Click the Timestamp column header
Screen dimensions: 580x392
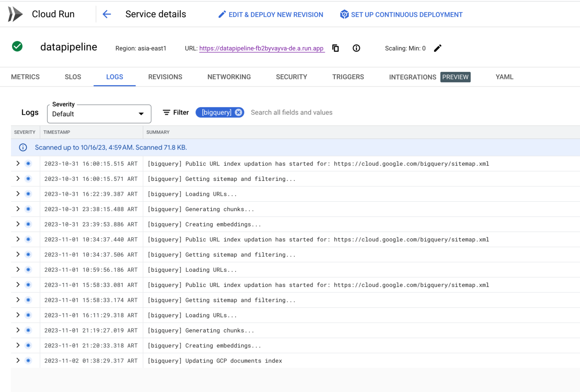point(57,132)
